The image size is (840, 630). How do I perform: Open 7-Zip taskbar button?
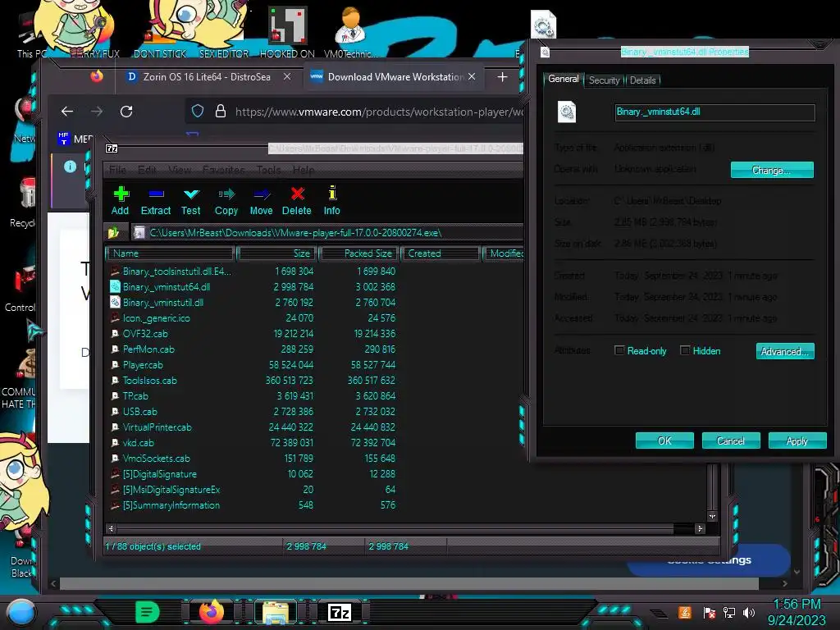340,612
